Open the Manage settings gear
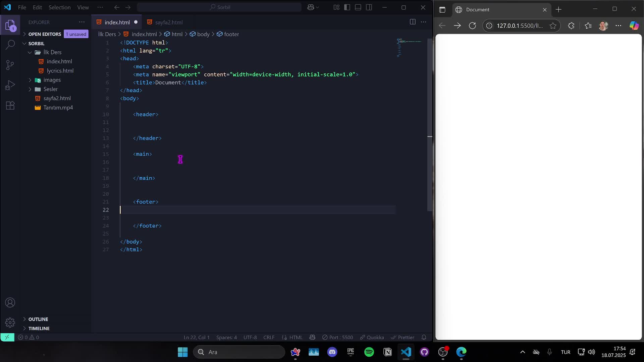 tap(10, 322)
